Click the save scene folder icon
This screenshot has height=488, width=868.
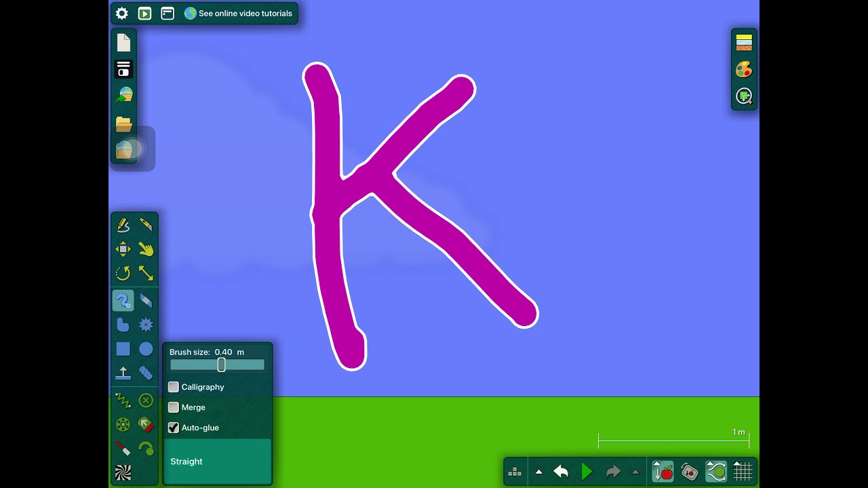point(123,150)
